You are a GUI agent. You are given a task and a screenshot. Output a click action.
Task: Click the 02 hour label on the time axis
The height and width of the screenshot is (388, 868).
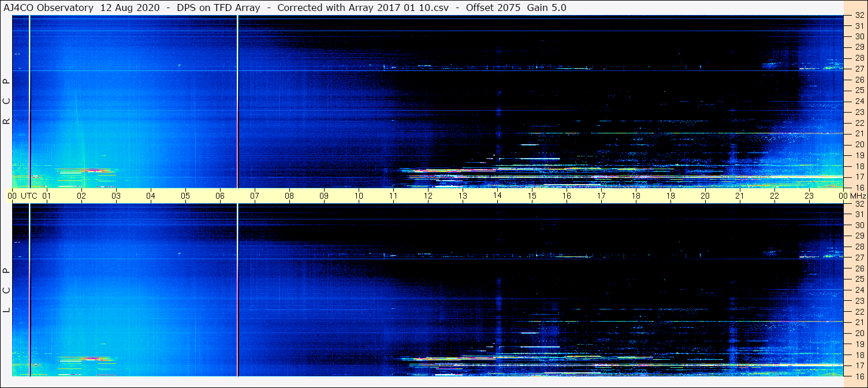click(x=81, y=196)
